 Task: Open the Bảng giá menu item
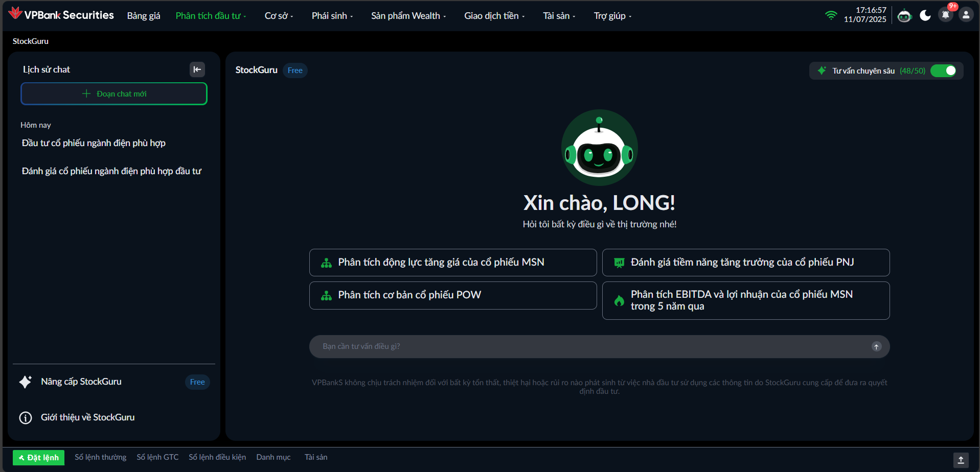point(144,16)
